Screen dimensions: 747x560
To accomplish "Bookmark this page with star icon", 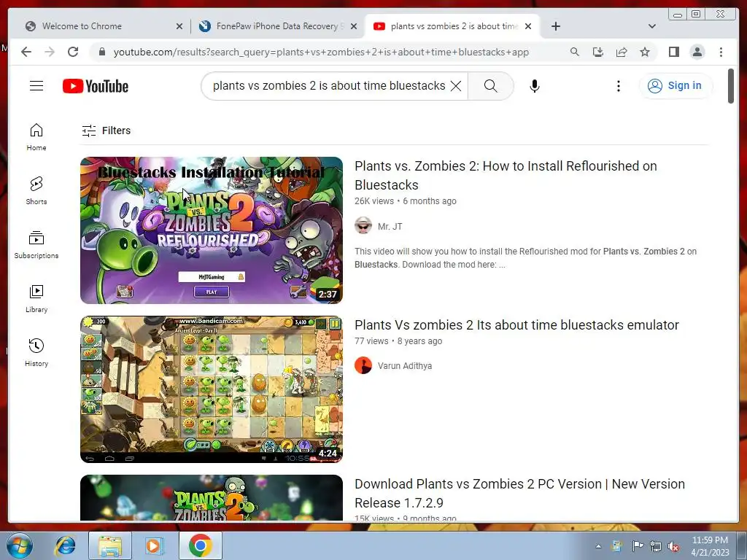I will coord(645,52).
